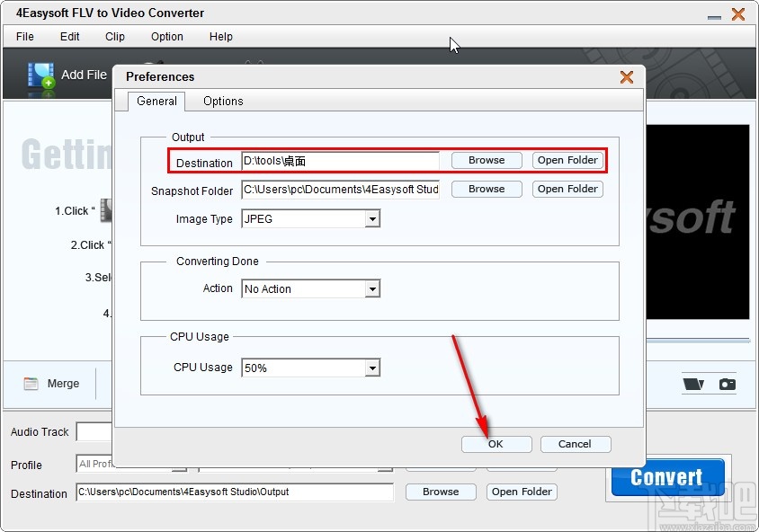Open the Snapshot Folder location

[x=567, y=189]
